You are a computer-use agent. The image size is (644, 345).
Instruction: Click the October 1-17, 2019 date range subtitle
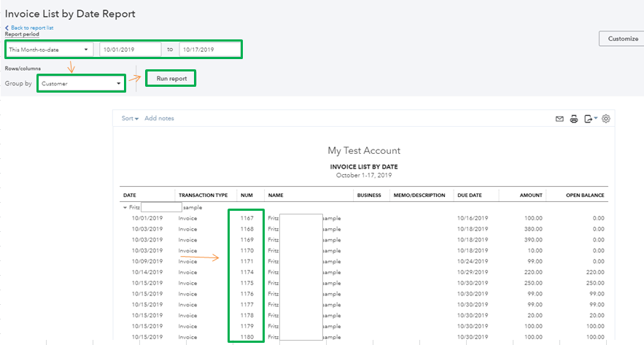pyautogui.click(x=364, y=175)
